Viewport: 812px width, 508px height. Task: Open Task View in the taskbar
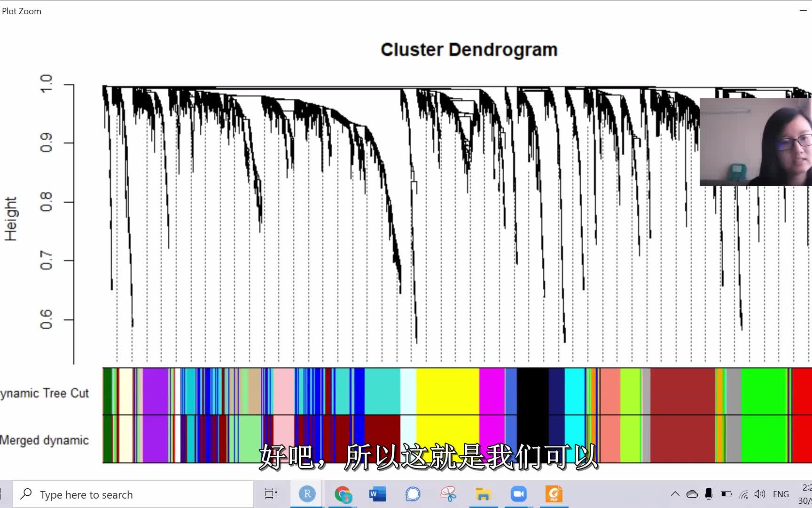point(271,494)
